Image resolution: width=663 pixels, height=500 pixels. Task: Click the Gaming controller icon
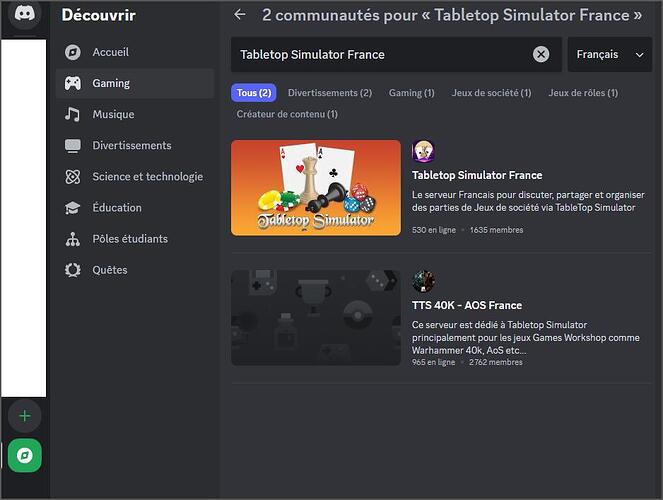(73, 83)
